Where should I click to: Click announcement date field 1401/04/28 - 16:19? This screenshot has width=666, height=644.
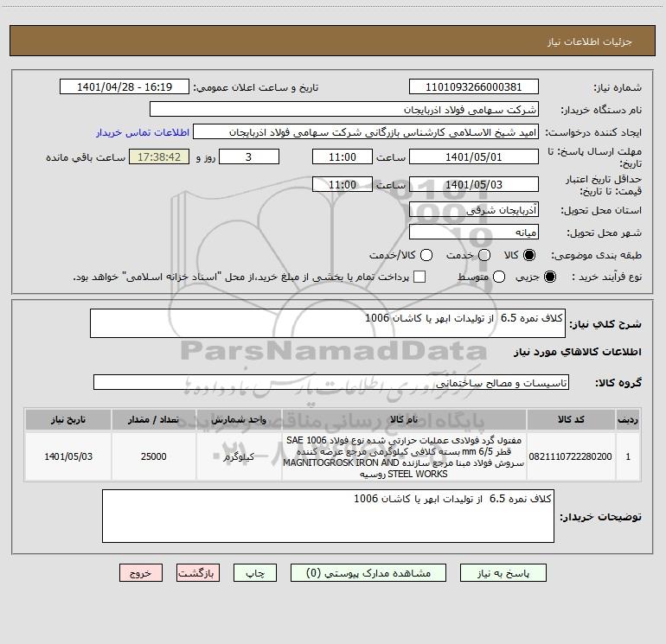125,87
